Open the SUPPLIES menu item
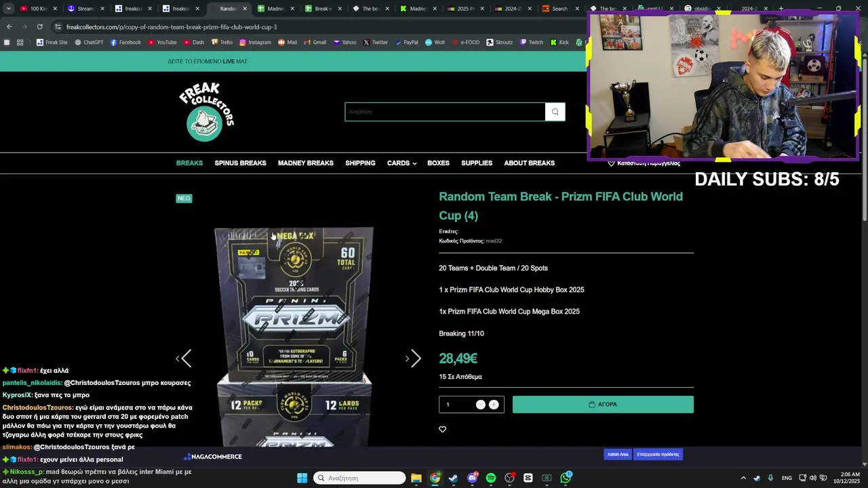The width and height of the screenshot is (868, 488). pos(477,163)
